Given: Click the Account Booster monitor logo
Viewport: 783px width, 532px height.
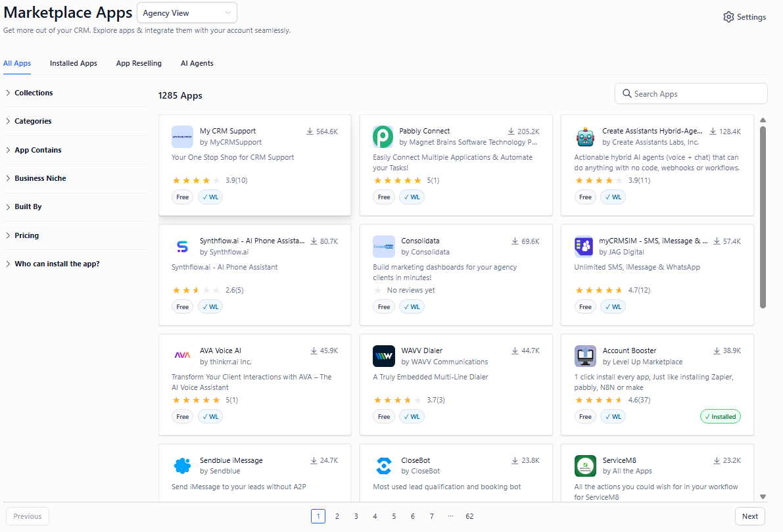Looking at the screenshot, I should point(585,356).
